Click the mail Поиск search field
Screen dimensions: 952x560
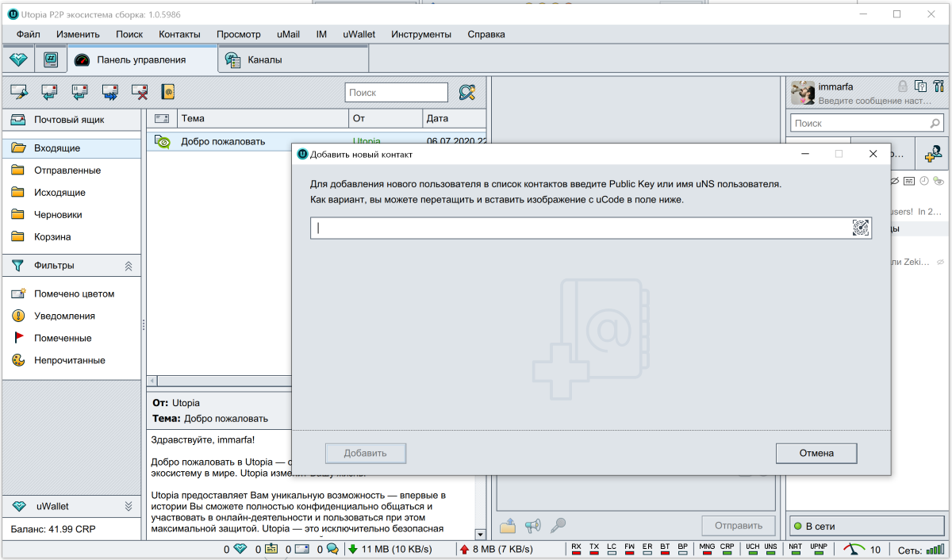[x=397, y=93]
